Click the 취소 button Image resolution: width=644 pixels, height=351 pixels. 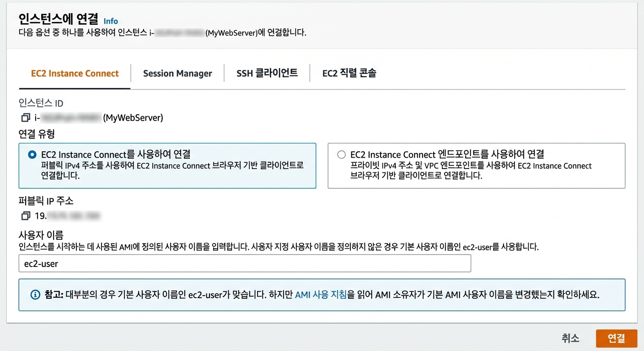click(570, 338)
